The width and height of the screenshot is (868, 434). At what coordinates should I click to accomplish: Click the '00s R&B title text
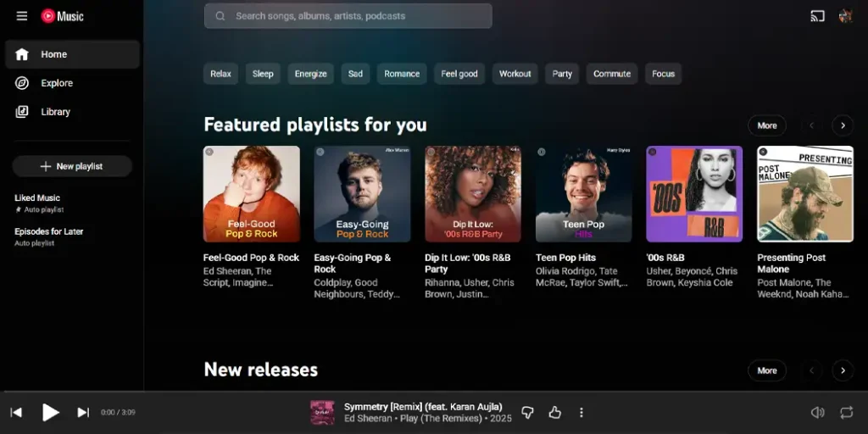click(665, 258)
